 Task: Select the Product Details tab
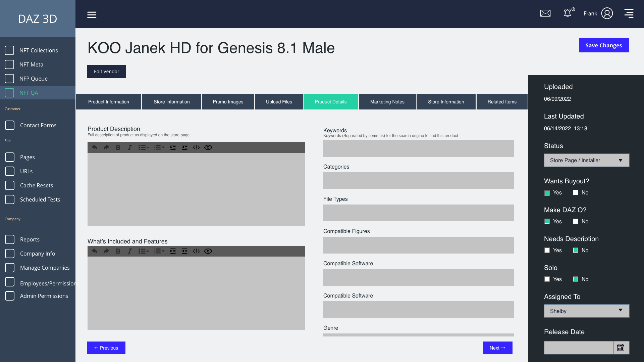pos(331,102)
